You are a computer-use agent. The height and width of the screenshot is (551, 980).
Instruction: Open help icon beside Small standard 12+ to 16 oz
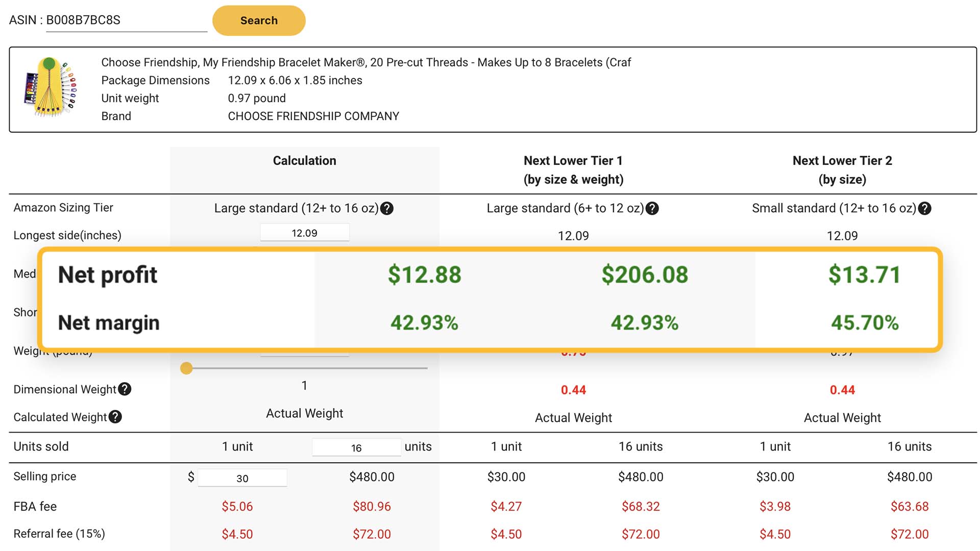(x=924, y=208)
